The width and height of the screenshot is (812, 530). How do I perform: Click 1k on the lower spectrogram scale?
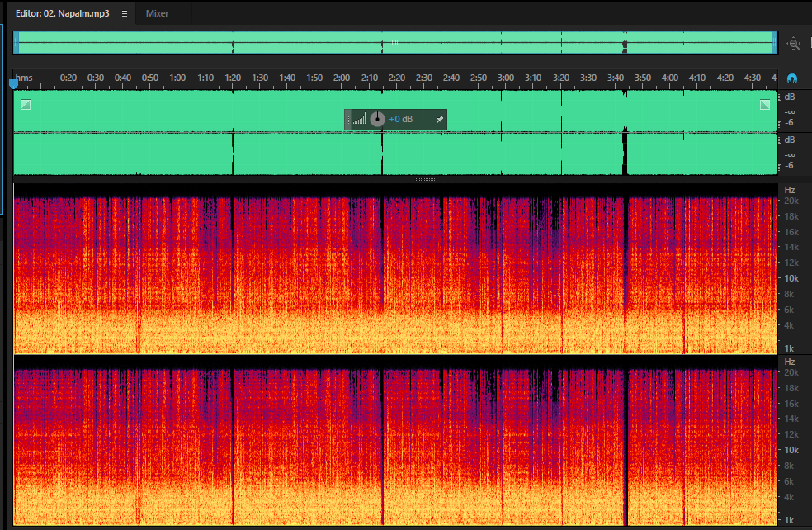pyautogui.click(x=789, y=519)
